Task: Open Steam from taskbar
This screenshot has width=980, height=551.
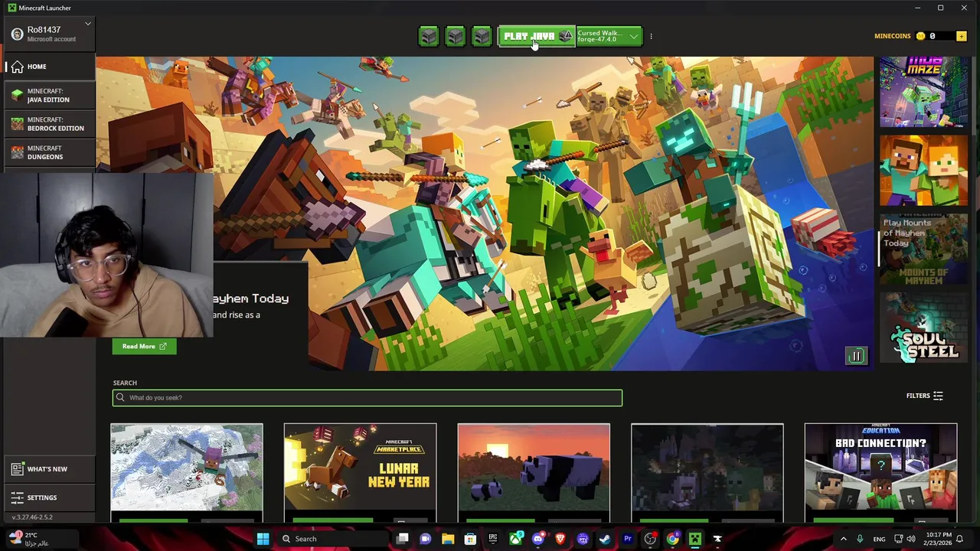Action: (x=605, y=539)
